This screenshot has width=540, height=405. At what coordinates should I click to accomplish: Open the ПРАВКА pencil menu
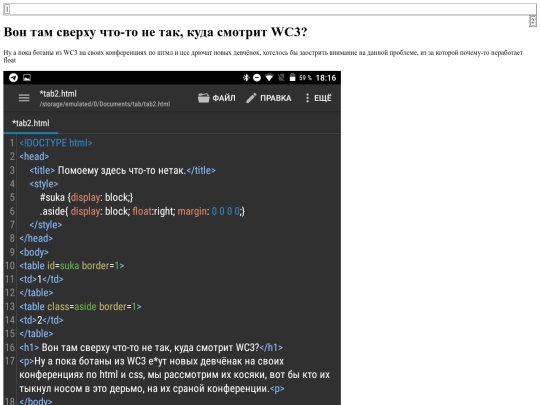pos(269,98)
